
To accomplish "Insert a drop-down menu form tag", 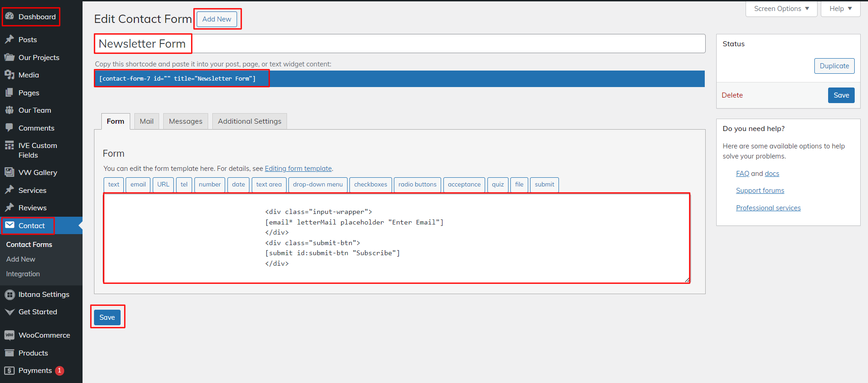I will (318, 185).
